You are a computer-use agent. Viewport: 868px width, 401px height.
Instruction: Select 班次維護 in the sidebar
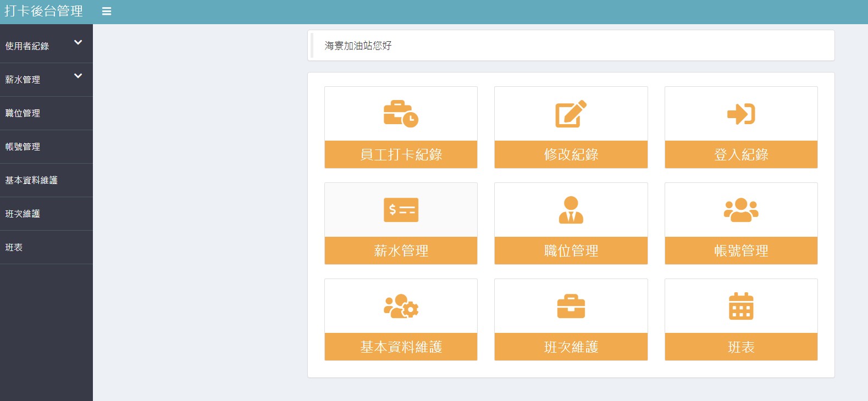click(23, 214)
